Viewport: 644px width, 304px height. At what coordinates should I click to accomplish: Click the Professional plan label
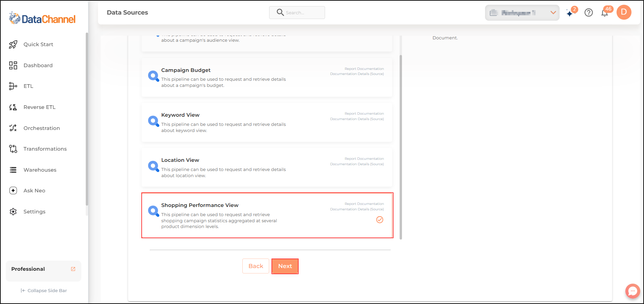[x=28, y=269]
